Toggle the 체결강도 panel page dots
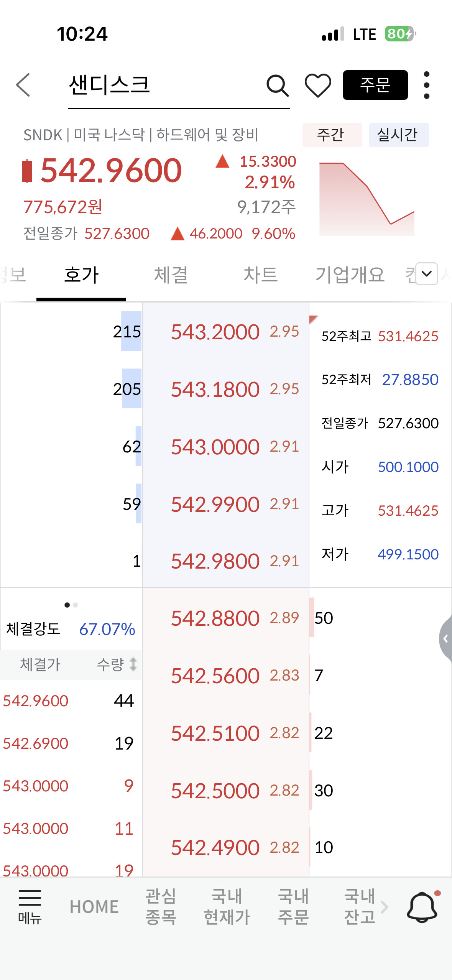 click(x=71, y=605)
